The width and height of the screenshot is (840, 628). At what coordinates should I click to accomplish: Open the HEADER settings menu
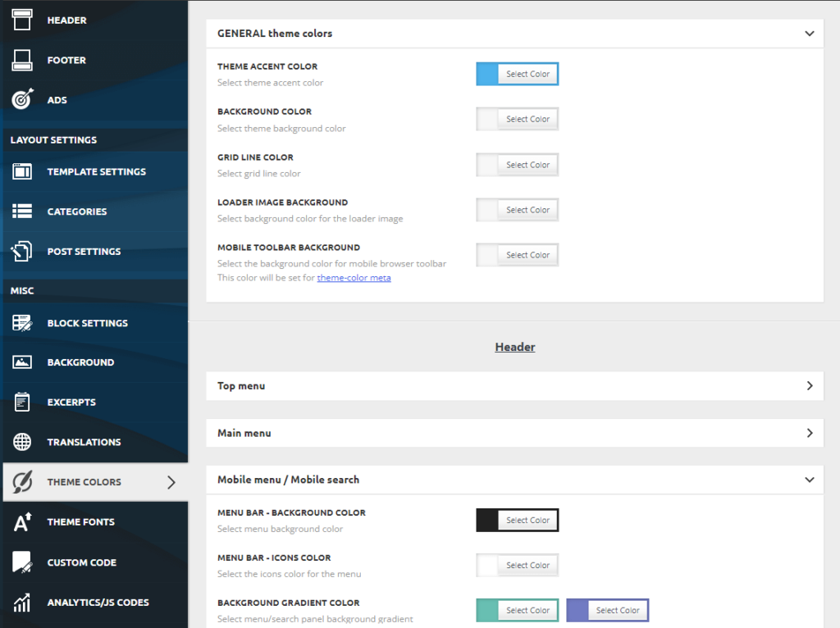click(x=95, y=20)
